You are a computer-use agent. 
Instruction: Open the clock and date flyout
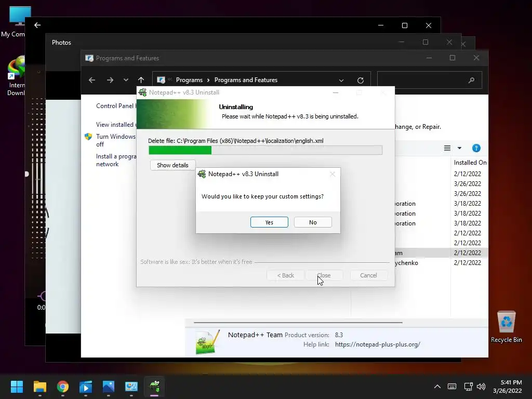click(x=508, y=387)
